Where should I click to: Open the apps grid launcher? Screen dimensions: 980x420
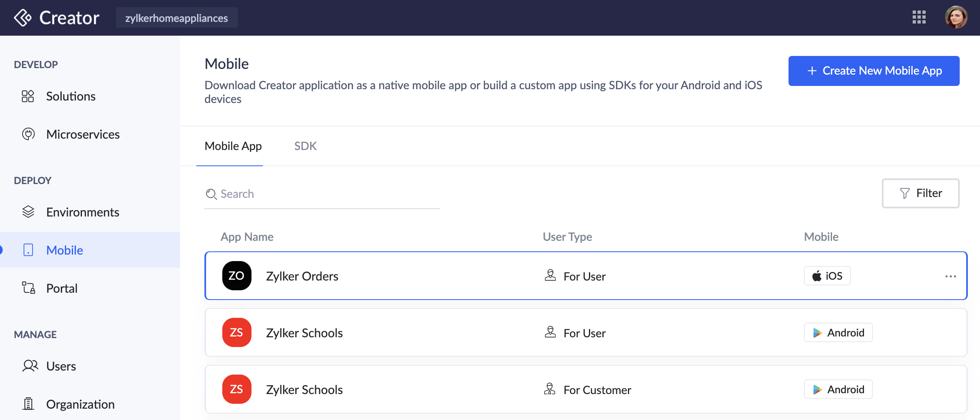click(x=919, y=17)
